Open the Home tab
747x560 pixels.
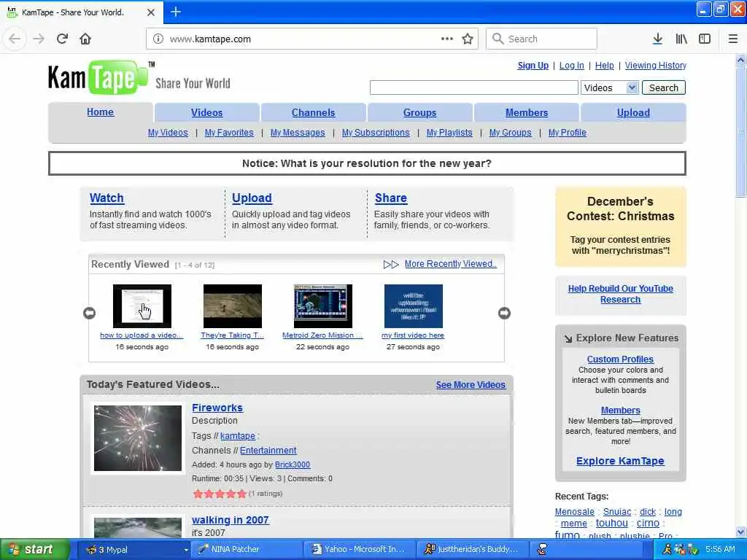[x=100, y=112]
